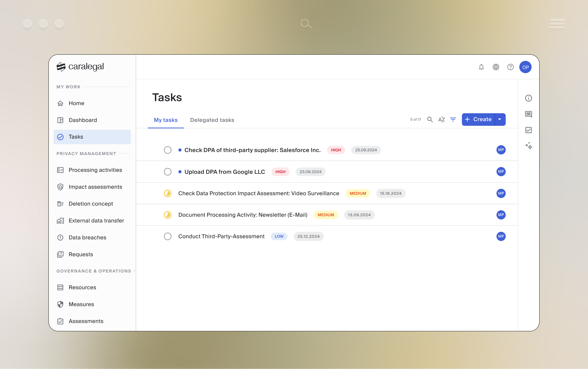This screenshot has width=588, height=369.
Task: Click due date 25.09.2024
Action: click(366, 150)
